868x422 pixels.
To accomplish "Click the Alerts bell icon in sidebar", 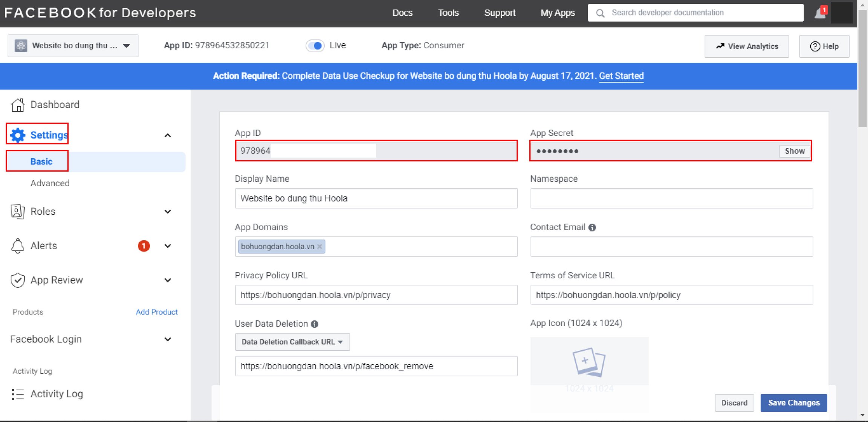I will (18, 246).
